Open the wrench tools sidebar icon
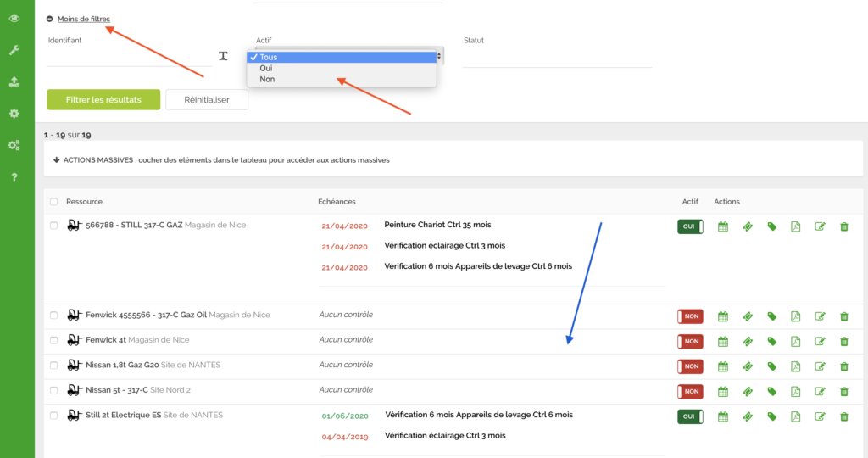This screenshot has height=458, width=868. click(x=14, y=50)
